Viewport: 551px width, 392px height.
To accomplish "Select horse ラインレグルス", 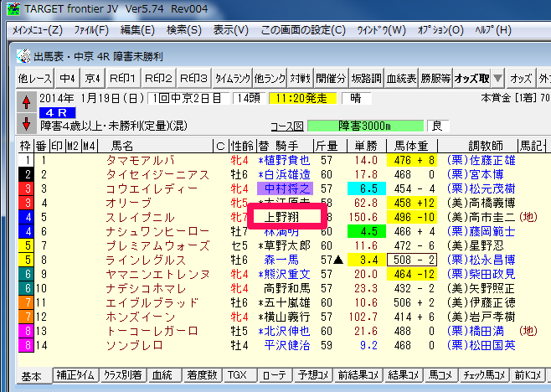I will click(146, 260).
